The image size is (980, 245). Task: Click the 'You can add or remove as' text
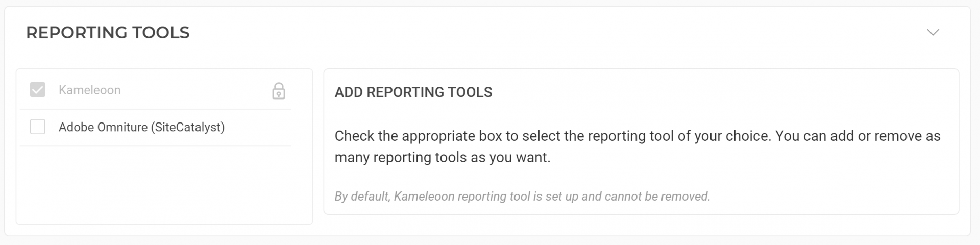(x=857, y=136)
